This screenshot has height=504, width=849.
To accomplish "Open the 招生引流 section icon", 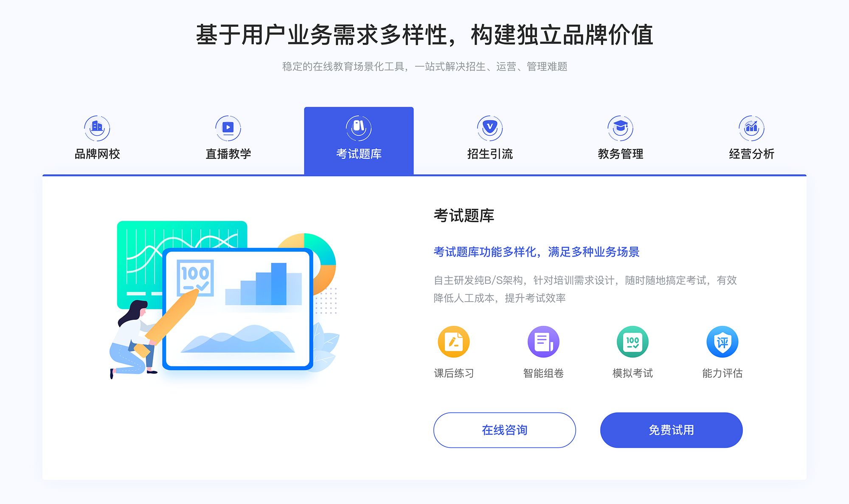I will point(487,126).
